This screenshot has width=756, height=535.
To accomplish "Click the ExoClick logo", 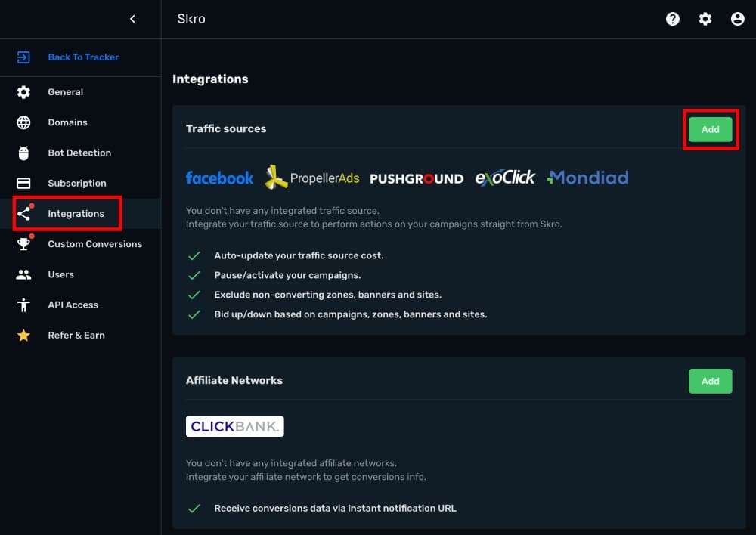I will [x=505, y=178].
